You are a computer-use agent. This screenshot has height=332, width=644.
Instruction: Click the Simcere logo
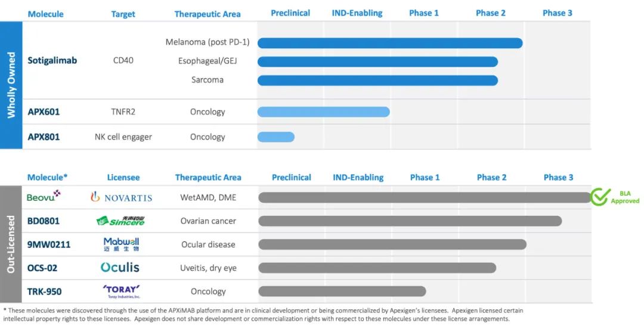120,221
